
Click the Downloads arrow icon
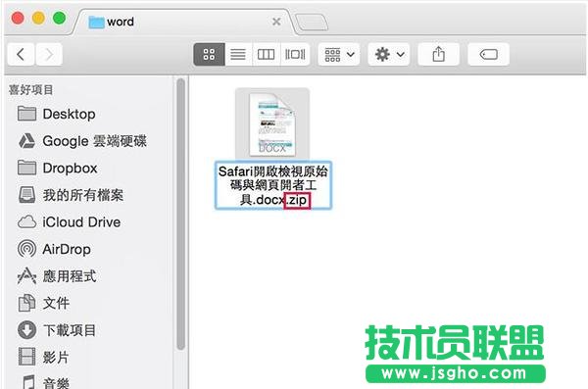click(26, 330)
